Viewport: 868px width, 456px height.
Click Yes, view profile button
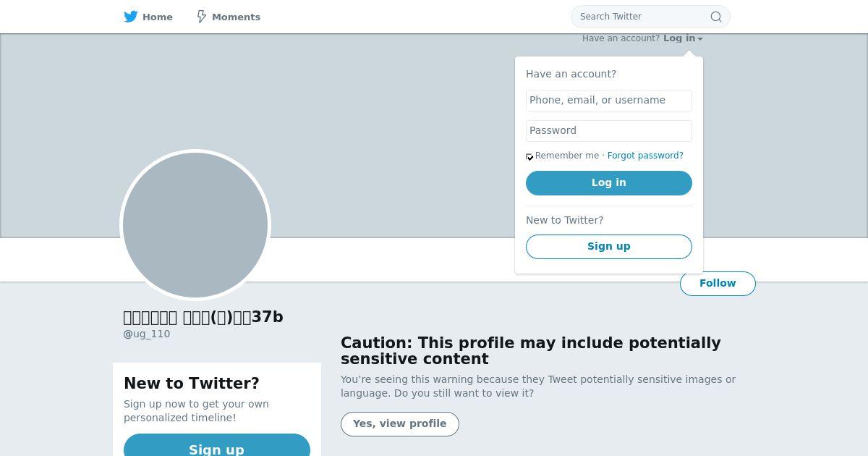(x=400, y=424)
